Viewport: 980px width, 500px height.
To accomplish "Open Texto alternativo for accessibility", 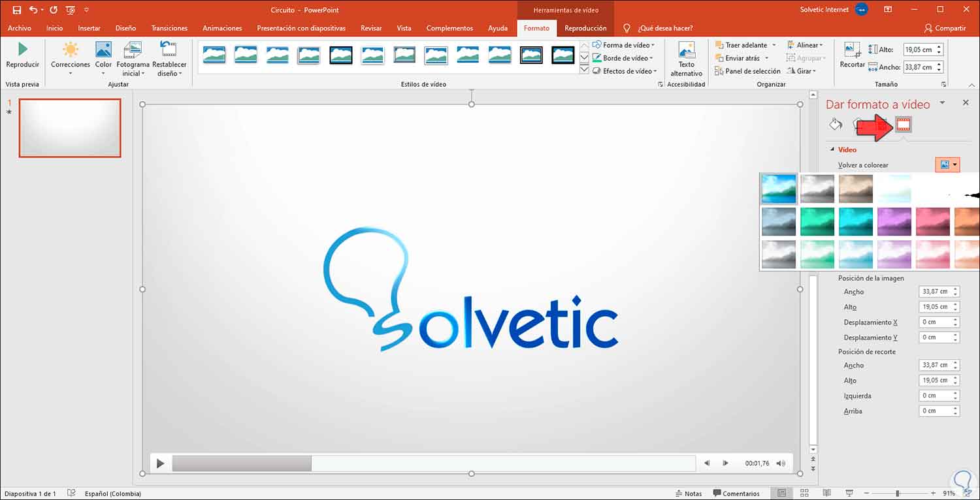I will (686, 59).
